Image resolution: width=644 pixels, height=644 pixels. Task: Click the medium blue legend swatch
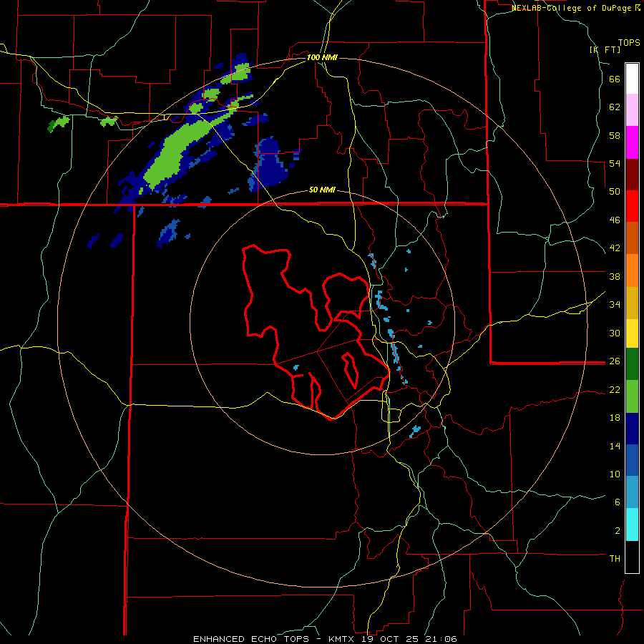coord(632,460)
